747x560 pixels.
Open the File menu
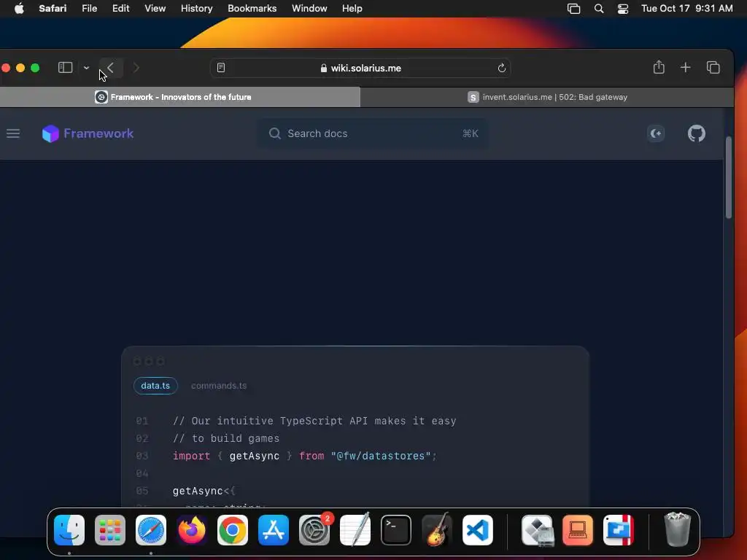89,9
